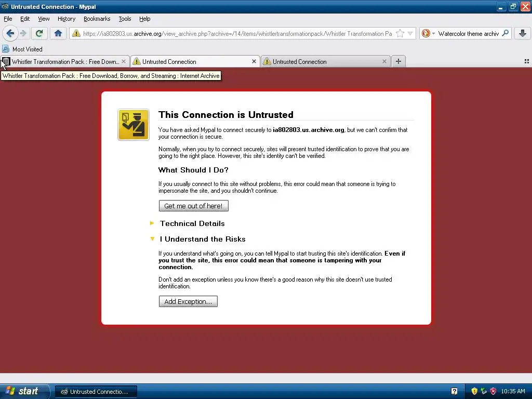The image size is (532, 399).
Task: Close the middle Untrusted Connection tab
Action: (254, 61)
